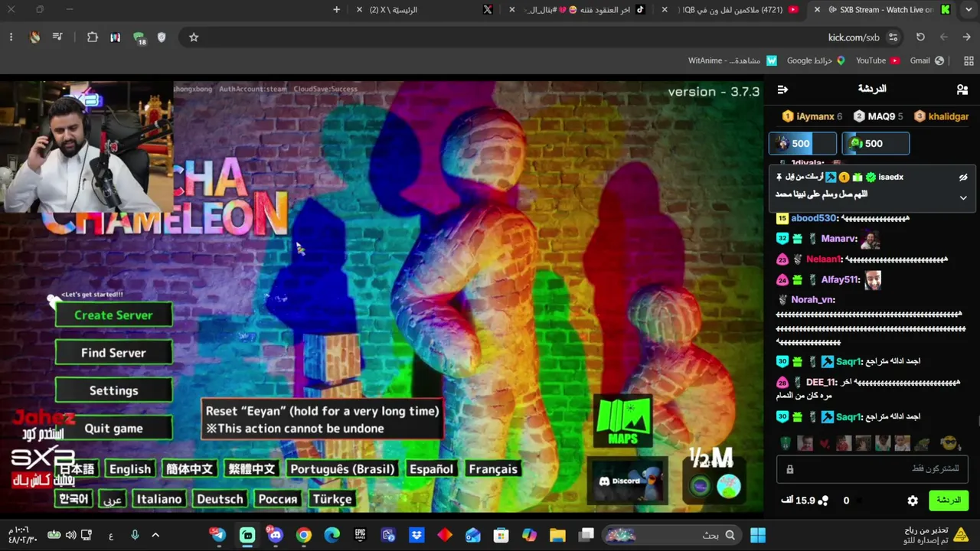This screenshot has height=551, width=980.
Task: Click the Kick points balance icon
Action: [x=823, y=500]
